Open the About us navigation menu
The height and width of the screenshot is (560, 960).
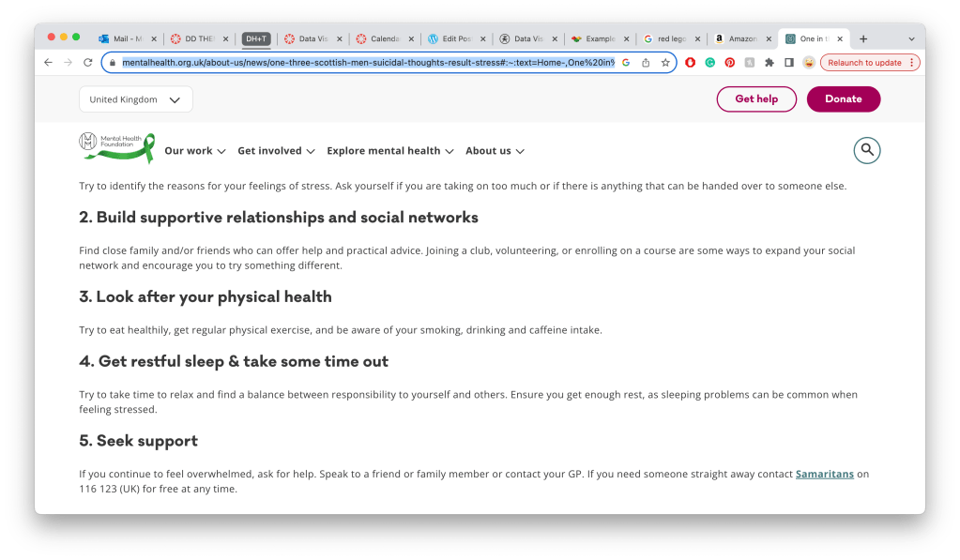pos(495,151)
